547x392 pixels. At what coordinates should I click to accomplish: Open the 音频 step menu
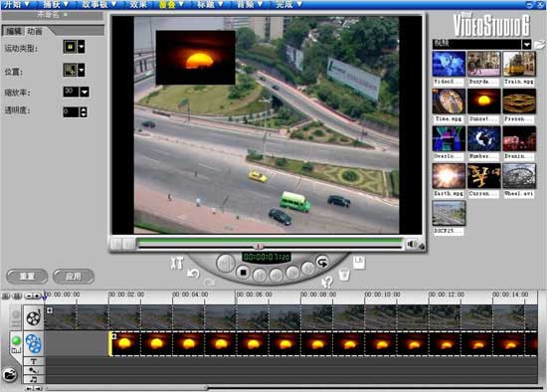[249, 4]
